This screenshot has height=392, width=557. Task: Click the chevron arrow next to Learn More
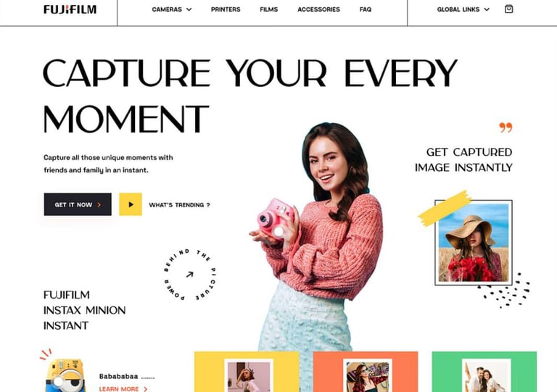click(x=145, y=389)
